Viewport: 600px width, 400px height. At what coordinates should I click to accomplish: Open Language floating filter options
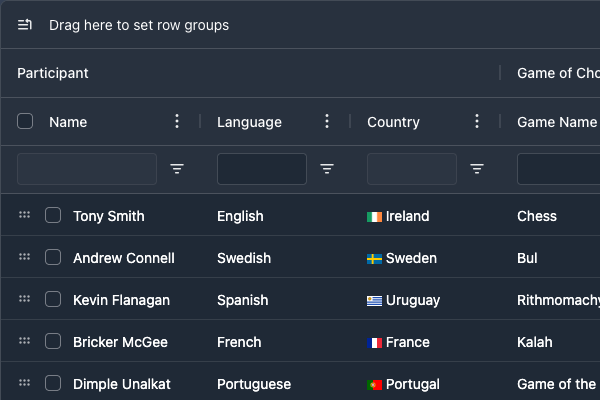[x=327, y=169]
